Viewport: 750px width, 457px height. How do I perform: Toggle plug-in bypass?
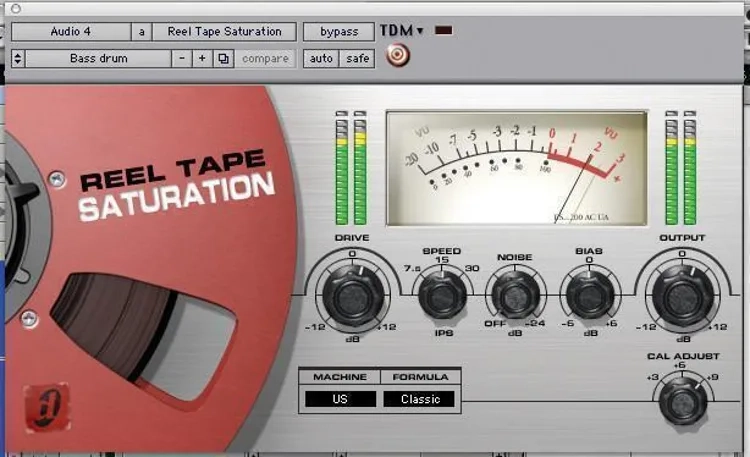[x=338, y=32]
